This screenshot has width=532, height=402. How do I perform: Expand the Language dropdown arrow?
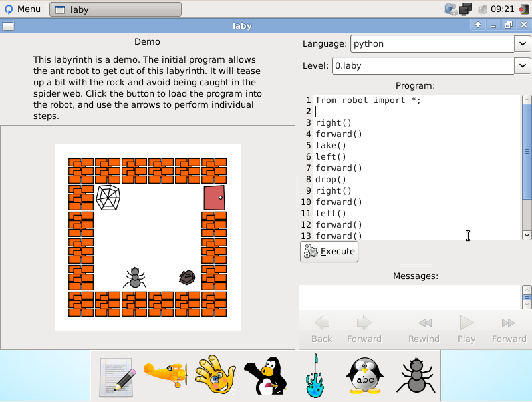(523, 44)
